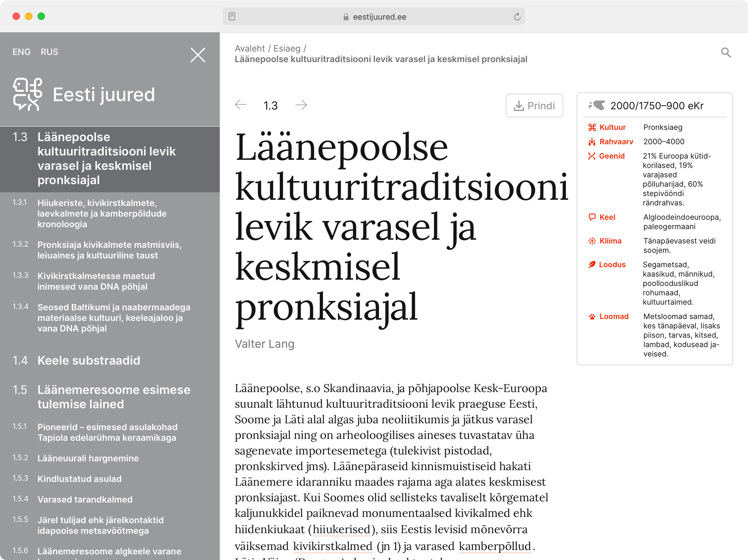Click the Kliima sun icon
Screen dimensions: 748x560
pyautogui.click(x=592, y=241)
